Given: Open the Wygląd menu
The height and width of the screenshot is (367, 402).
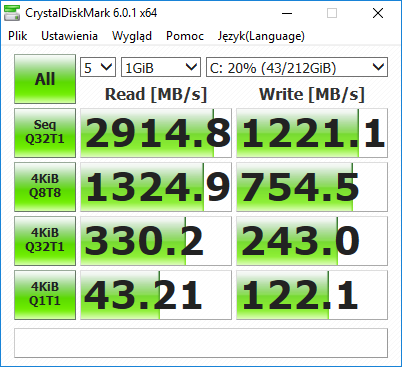Looking at the screenshot, I should 132,36.
